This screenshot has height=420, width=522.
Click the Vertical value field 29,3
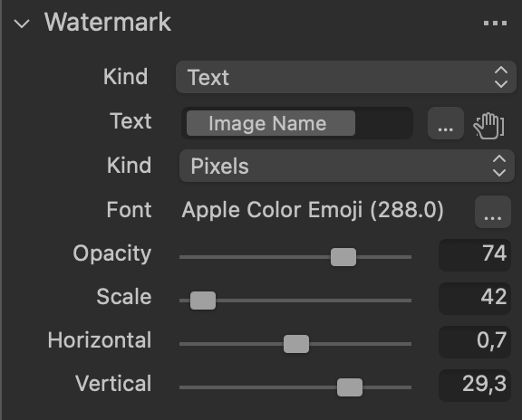[x=474, y=386]
